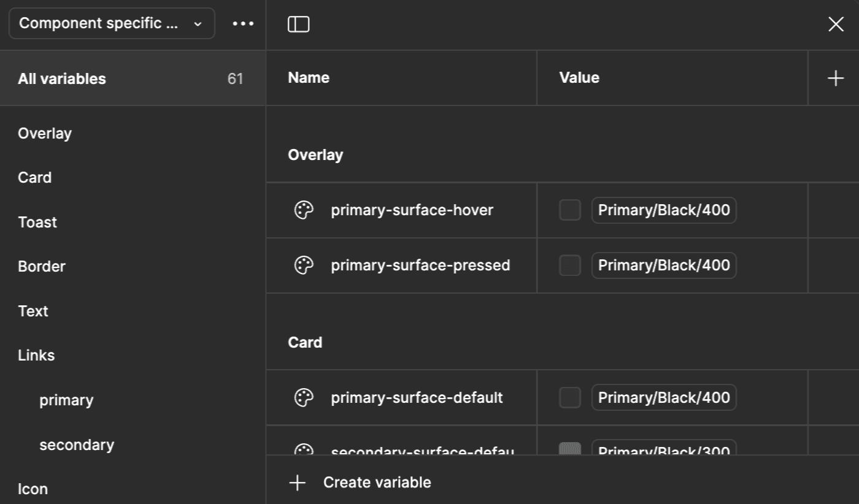Select All variables group
859x504 pixels.
click(133, 78)
